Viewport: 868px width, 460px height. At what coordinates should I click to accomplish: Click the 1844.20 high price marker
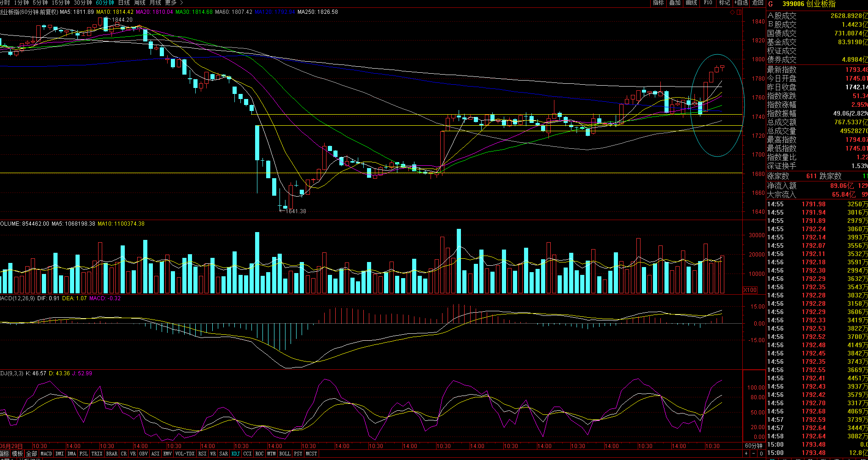pos(122,20)
